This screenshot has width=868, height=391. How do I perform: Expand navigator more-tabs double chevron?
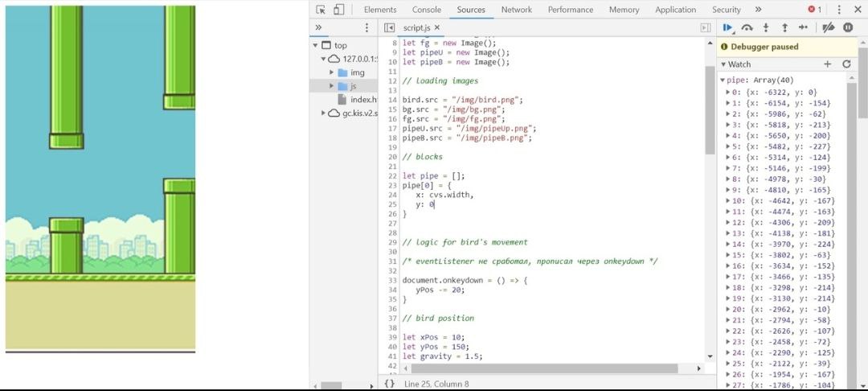coord(318,27)
